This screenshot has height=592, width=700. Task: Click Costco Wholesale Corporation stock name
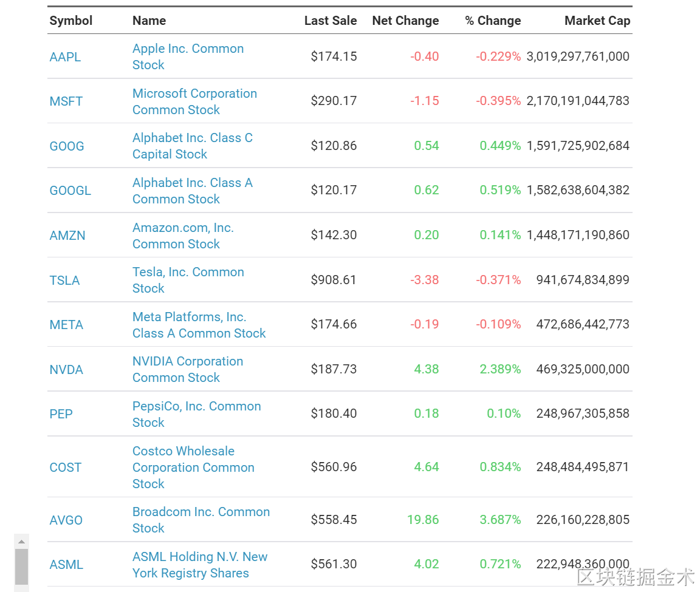(193, 468)
